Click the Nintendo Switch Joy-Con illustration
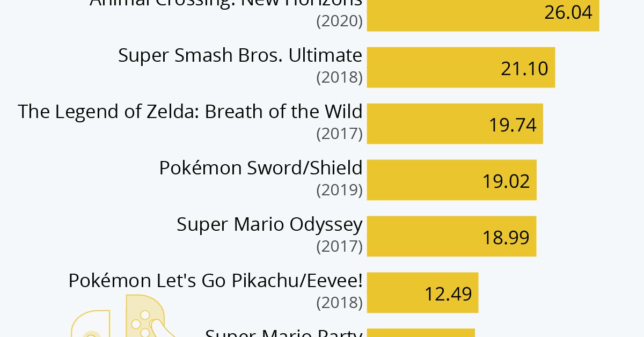The width and height of the screenshot is (644, 337). coord(124,316)
